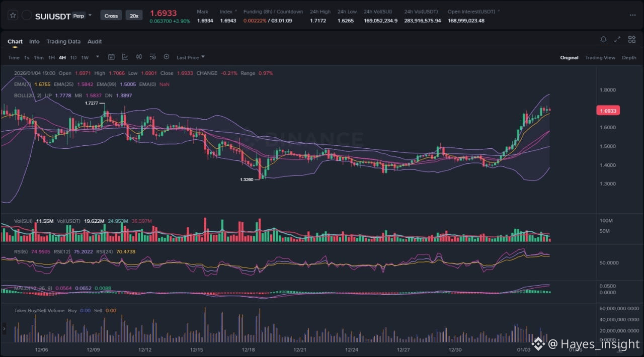The width and height of the screenshot is (644, 357).
Task: Select the Depth chart view
Action: [629, 58]
